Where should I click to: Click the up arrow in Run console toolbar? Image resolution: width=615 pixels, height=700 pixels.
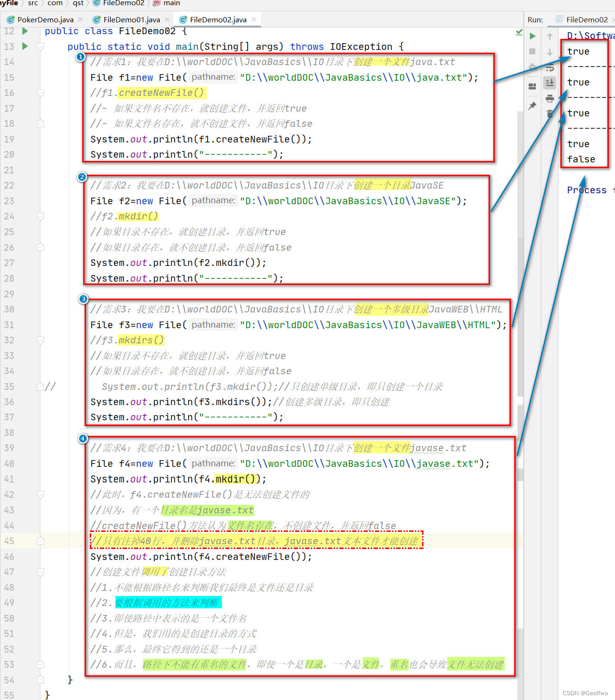550,37
